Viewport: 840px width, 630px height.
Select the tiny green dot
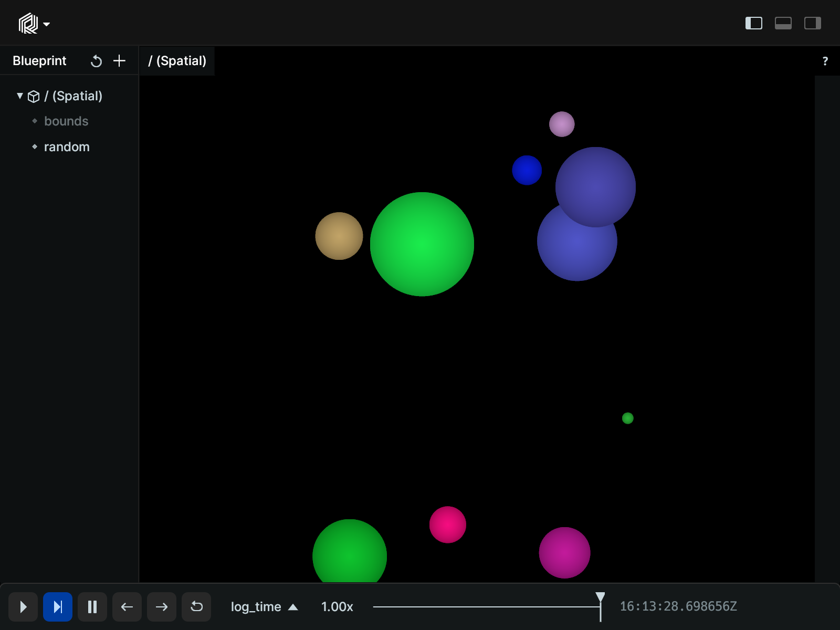(628, 418)
